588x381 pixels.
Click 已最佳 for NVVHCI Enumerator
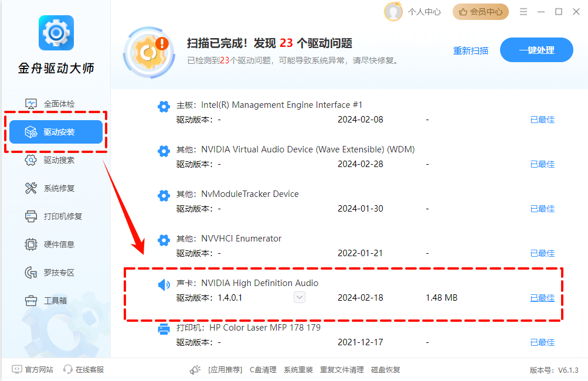[542, 253]
